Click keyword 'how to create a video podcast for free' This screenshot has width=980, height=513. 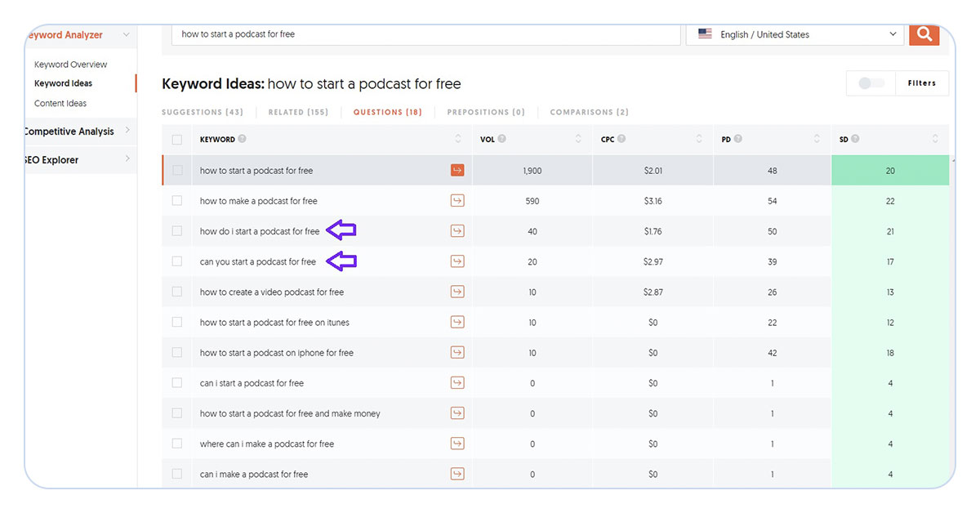pos(272,292)
